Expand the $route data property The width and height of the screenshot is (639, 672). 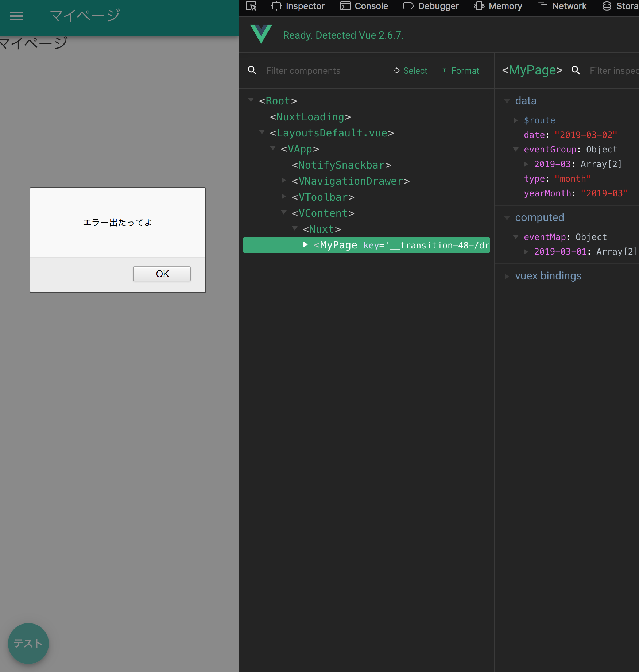click(515, 120)
